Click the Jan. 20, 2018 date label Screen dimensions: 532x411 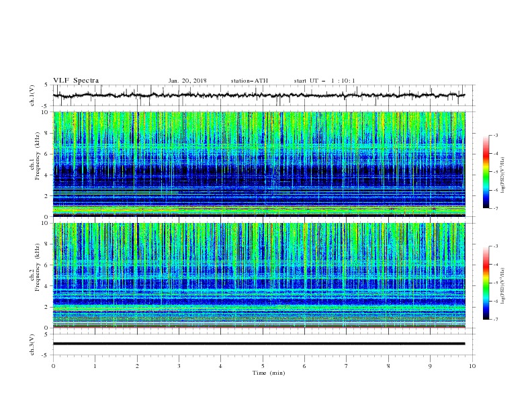pyautogui.click(x=187, y=81)
